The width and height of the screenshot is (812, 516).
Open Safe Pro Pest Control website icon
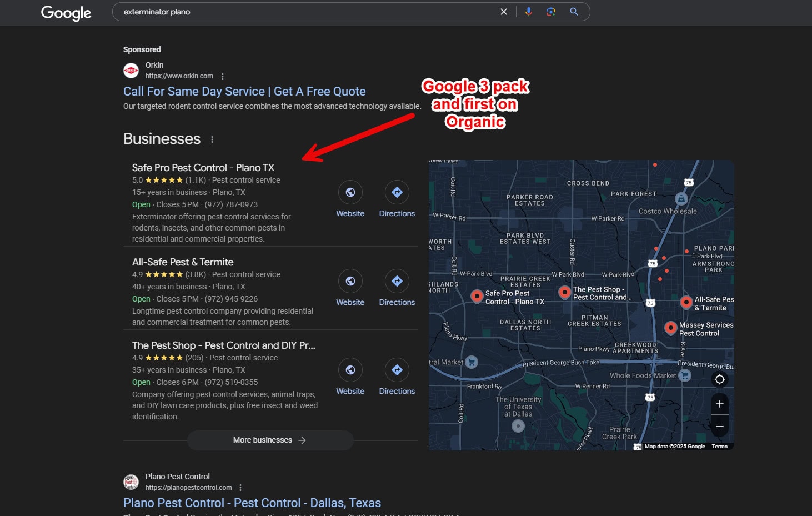point(350,192)
